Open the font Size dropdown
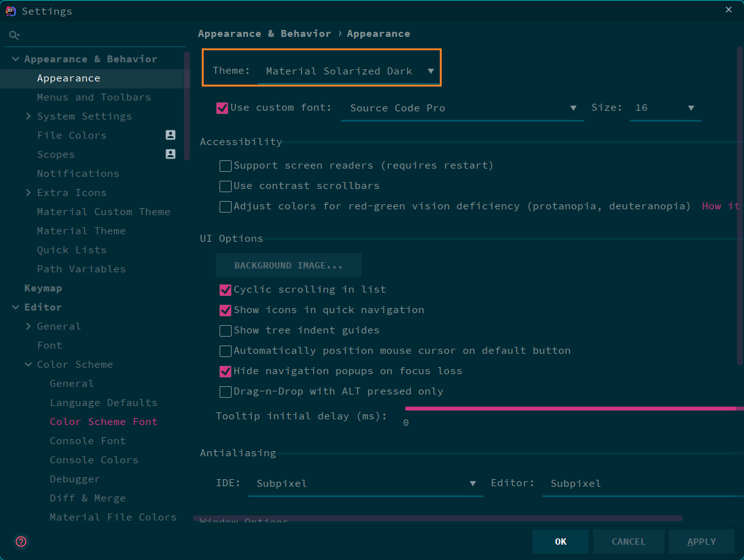The width and height of the screenshot is (744, 560). 665,108
